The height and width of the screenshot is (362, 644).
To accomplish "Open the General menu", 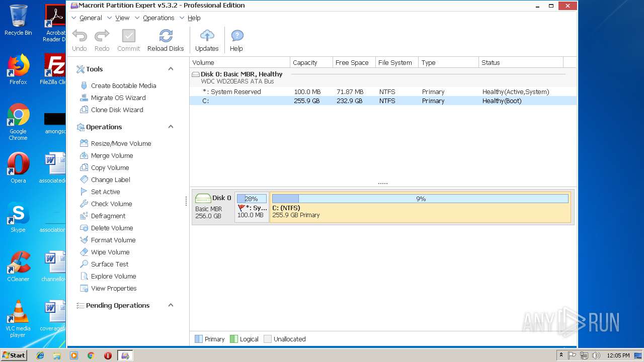I will point(91,18).
